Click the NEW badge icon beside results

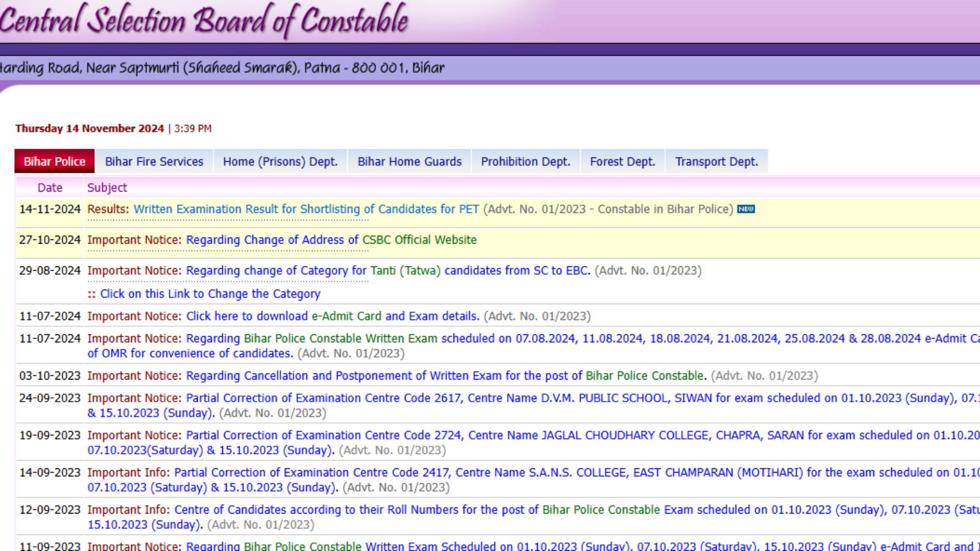click(x=746, y=209)
